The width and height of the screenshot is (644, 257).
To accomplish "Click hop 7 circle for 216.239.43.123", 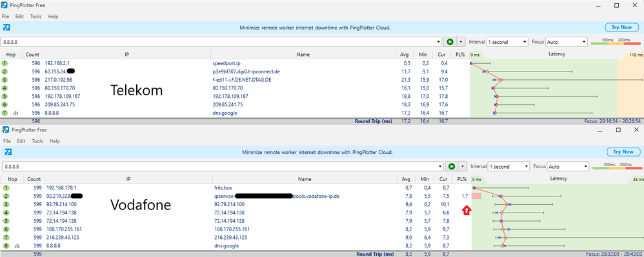I will 6,237.
